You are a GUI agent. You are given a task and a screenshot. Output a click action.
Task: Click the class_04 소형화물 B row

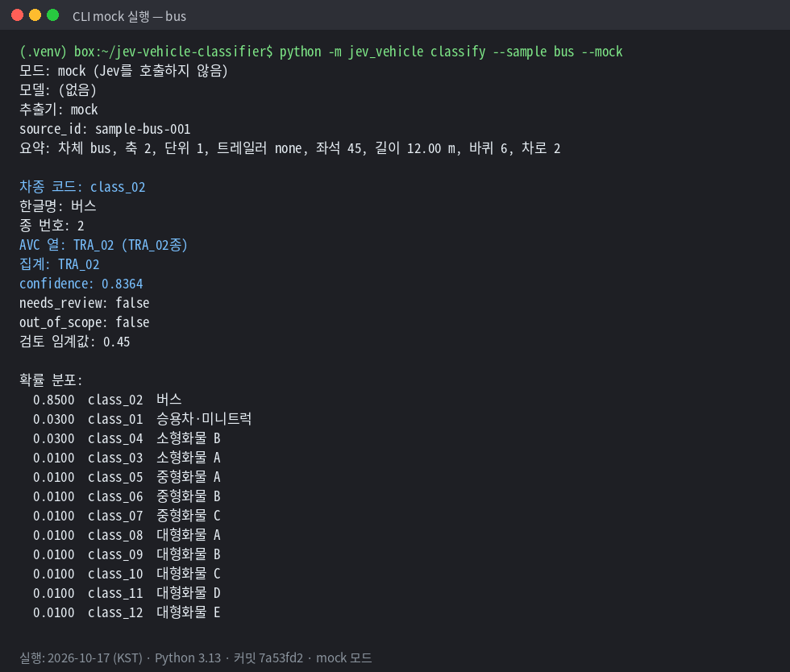pos(127,439)
